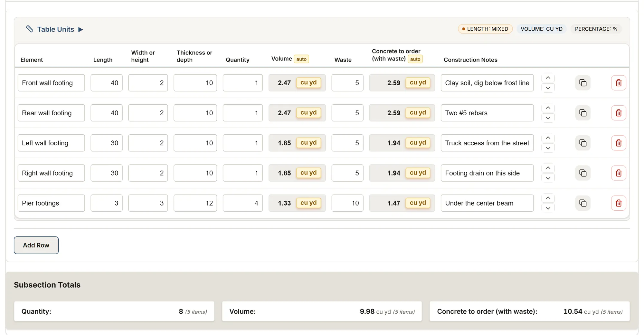Change concrete-to-order unit for Left wall footing
The height and width of the screenshot is (335, 644).
pyautogui.click(x=418, y=142)
